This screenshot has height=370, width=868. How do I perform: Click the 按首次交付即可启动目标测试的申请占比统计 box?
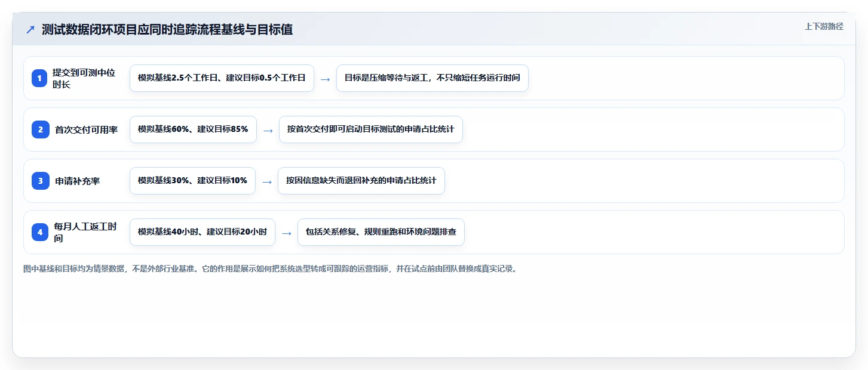pyautogui.click(x=371, y=129)
